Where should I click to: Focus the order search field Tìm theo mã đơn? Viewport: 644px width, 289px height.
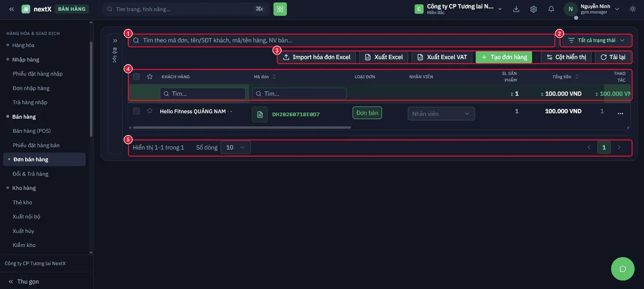(x=342, y=40)
